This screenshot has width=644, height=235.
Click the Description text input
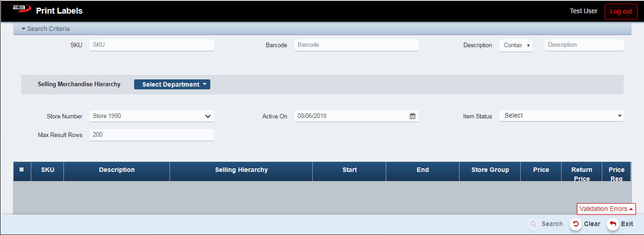point(584,45)
